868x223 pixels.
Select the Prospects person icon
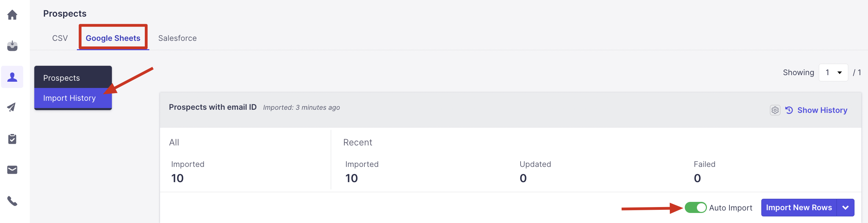point(12,77)
